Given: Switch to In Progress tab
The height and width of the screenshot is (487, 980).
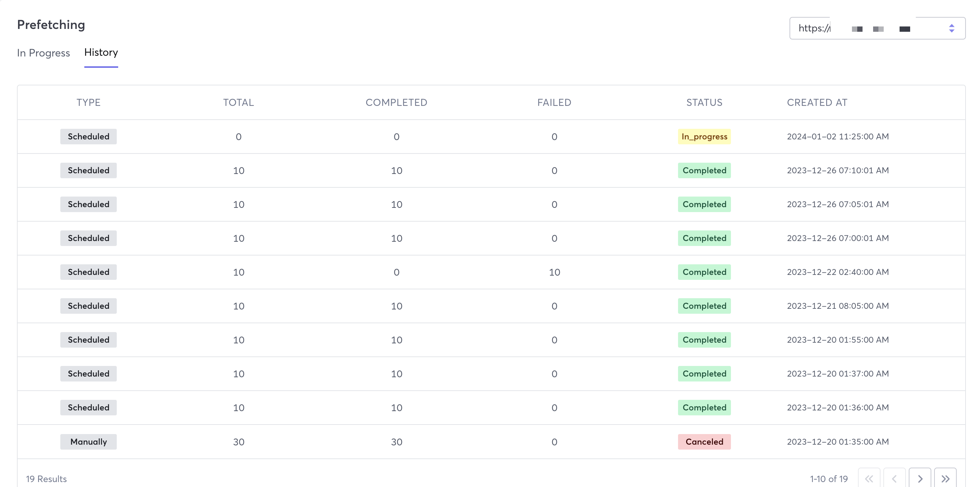Looking at the screenshot, I should point(43,53).
